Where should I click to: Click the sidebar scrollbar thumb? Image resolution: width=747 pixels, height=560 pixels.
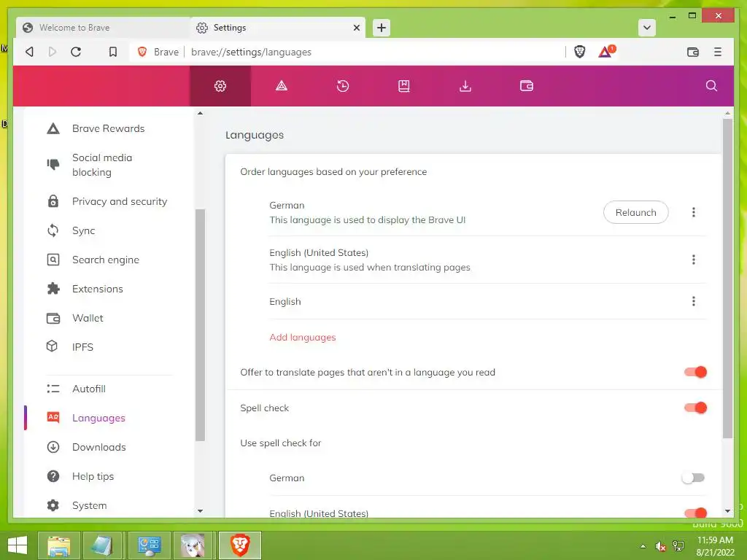[x=200, y=325]
